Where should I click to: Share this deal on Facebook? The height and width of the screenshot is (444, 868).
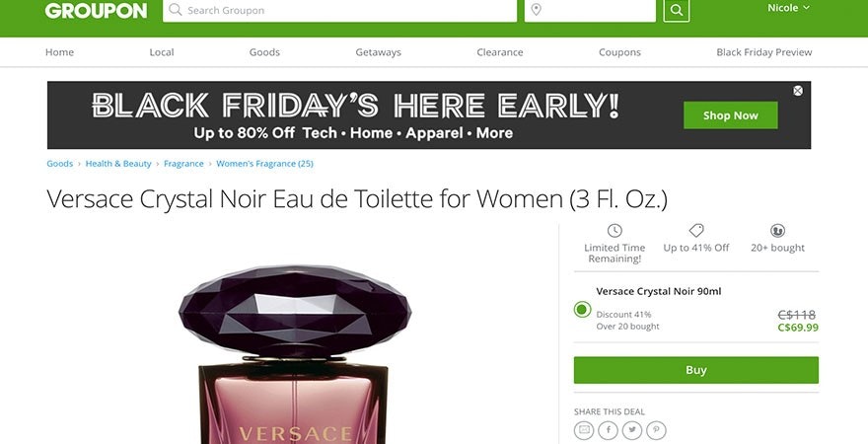coord(608,430)
